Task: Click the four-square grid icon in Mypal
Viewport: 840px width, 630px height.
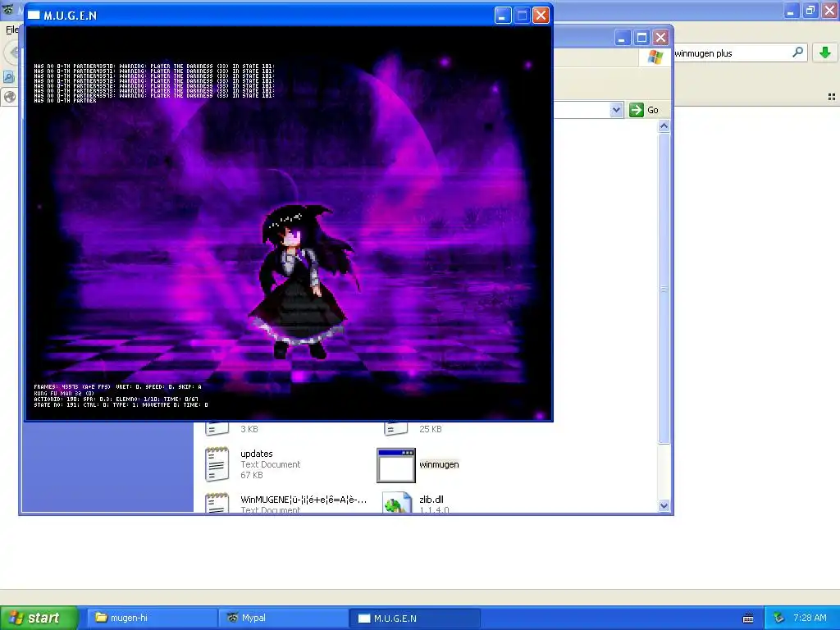Action: tap(832, 97)
